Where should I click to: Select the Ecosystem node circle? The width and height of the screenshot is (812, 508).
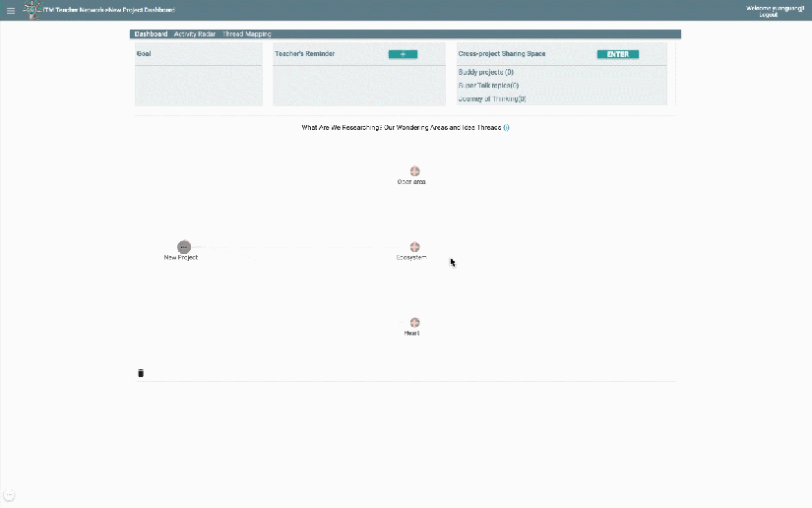pos(414,247)
